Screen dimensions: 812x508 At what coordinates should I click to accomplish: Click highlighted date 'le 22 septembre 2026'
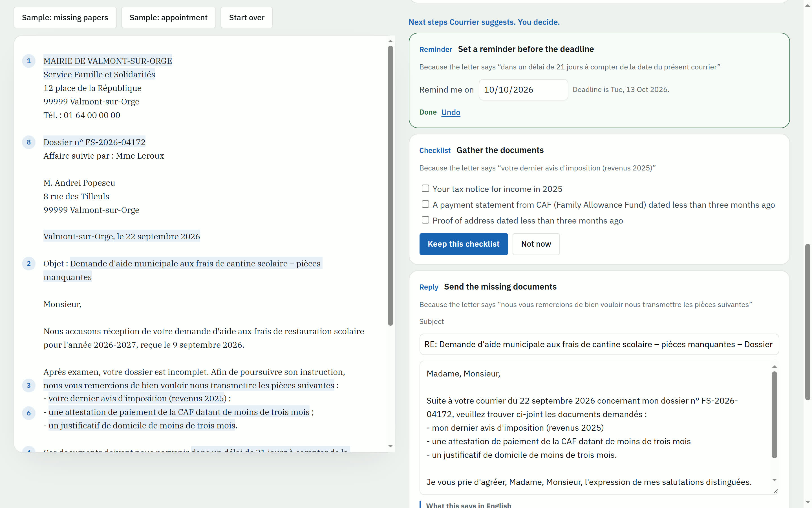[158, 237]
